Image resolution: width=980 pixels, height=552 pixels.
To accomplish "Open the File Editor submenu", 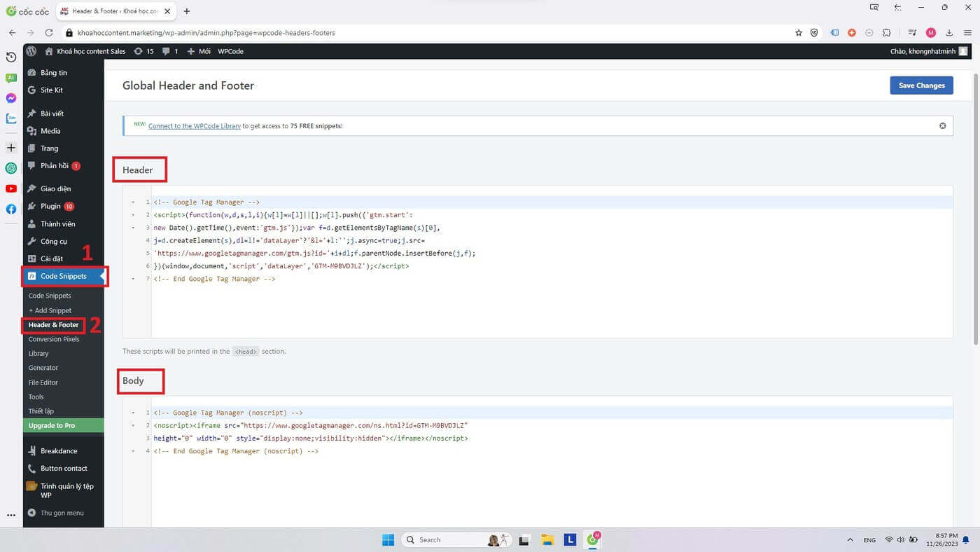I will click(43, 382).
